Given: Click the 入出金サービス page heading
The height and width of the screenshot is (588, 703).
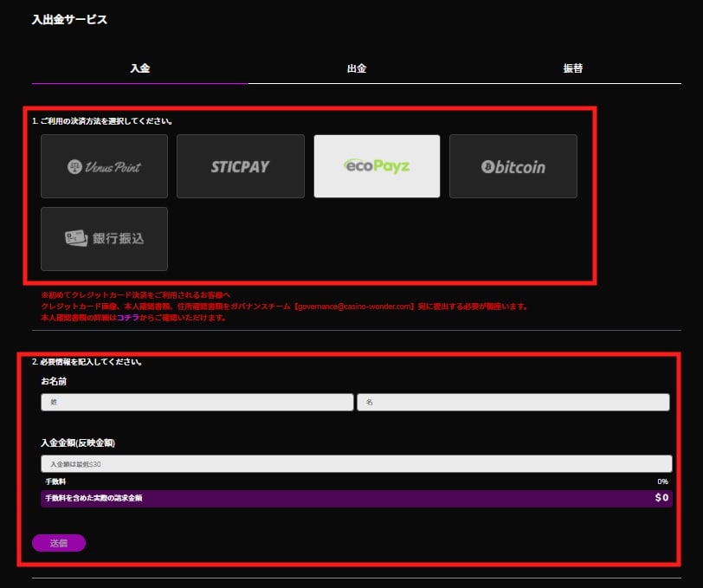Looking at the screenshot, I should tap(69, 19).
